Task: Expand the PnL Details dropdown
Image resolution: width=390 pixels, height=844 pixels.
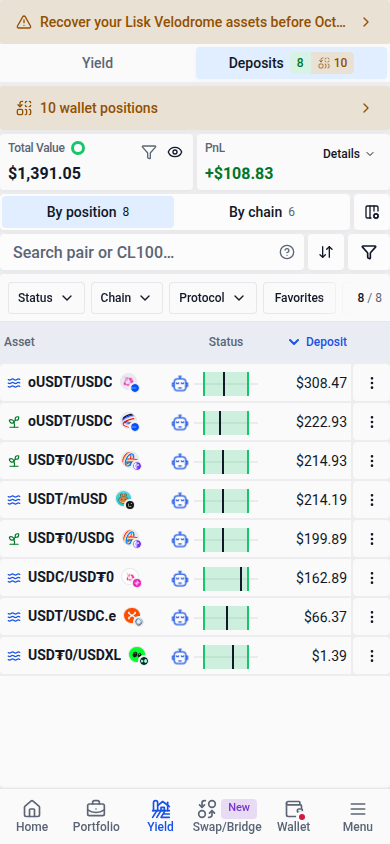Action: point(348,154)
